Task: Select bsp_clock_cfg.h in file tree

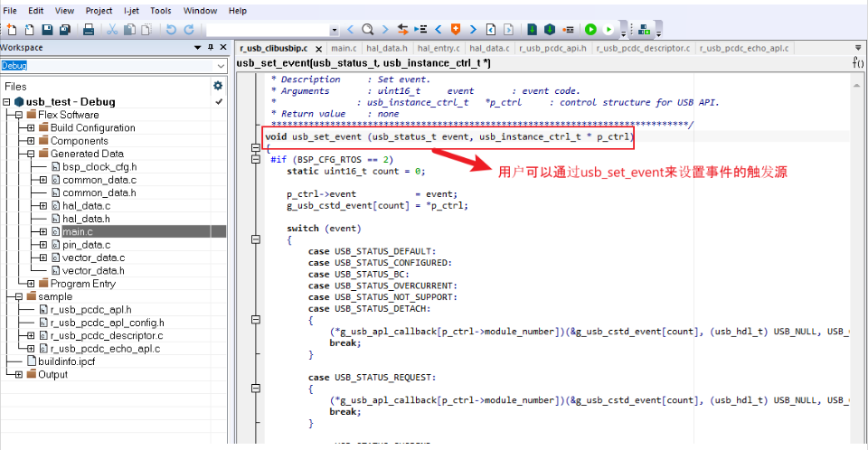Action: point(99,166)
